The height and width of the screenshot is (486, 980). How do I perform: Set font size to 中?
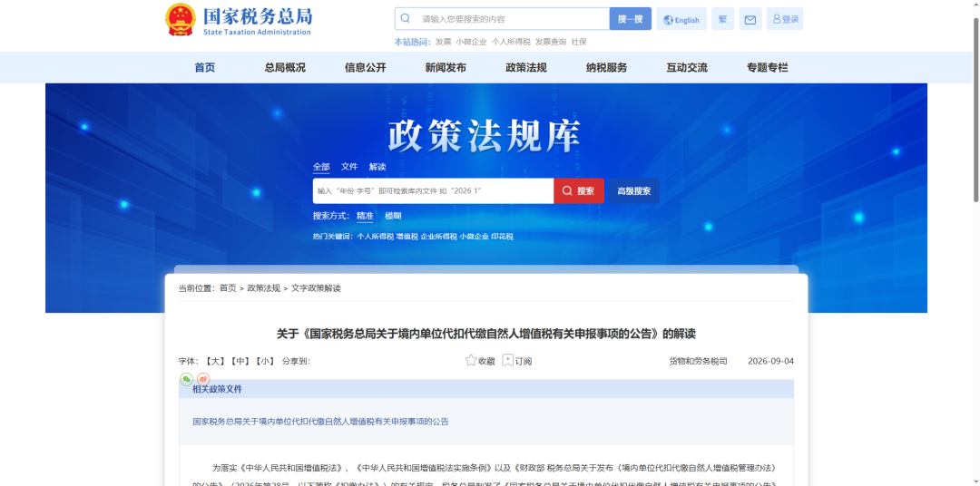pos(240,361)
